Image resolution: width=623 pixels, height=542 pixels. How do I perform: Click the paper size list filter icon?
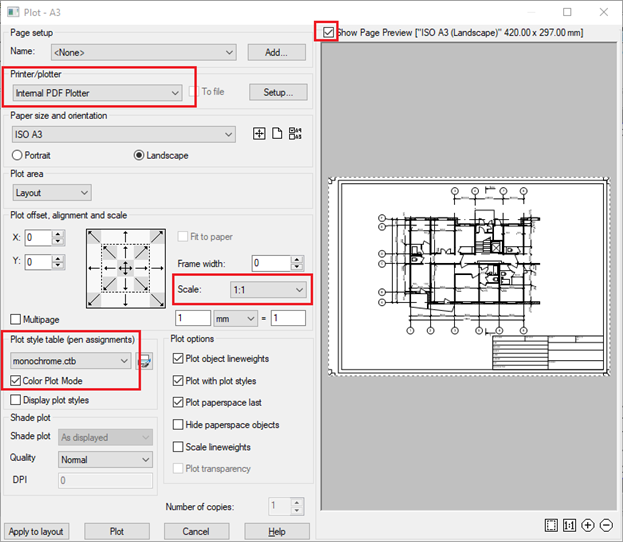tap(295, 134)
